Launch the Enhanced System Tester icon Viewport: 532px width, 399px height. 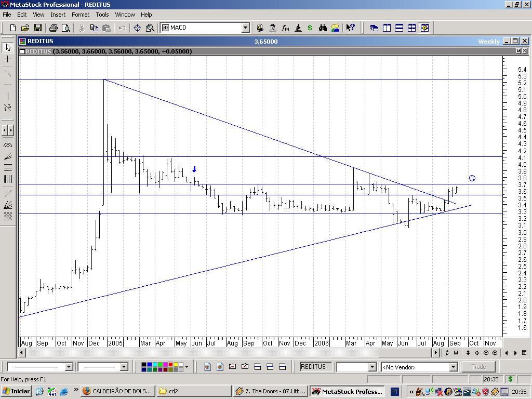tap(298, 28)
